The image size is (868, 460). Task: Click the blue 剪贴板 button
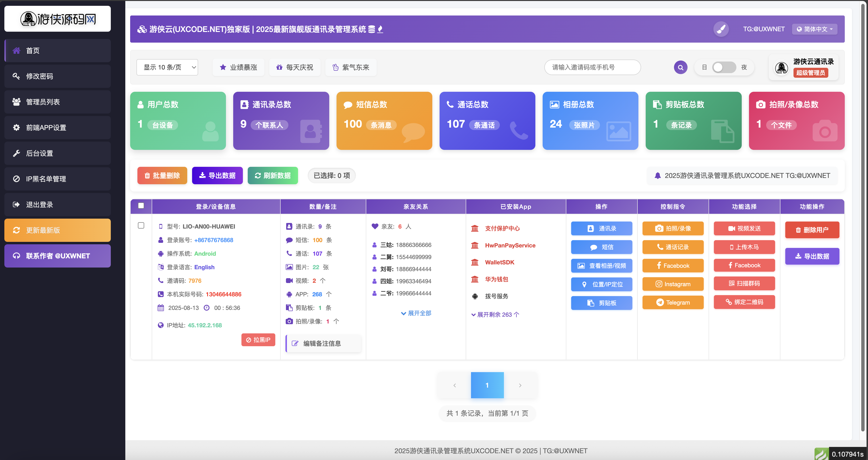point(601,303)
